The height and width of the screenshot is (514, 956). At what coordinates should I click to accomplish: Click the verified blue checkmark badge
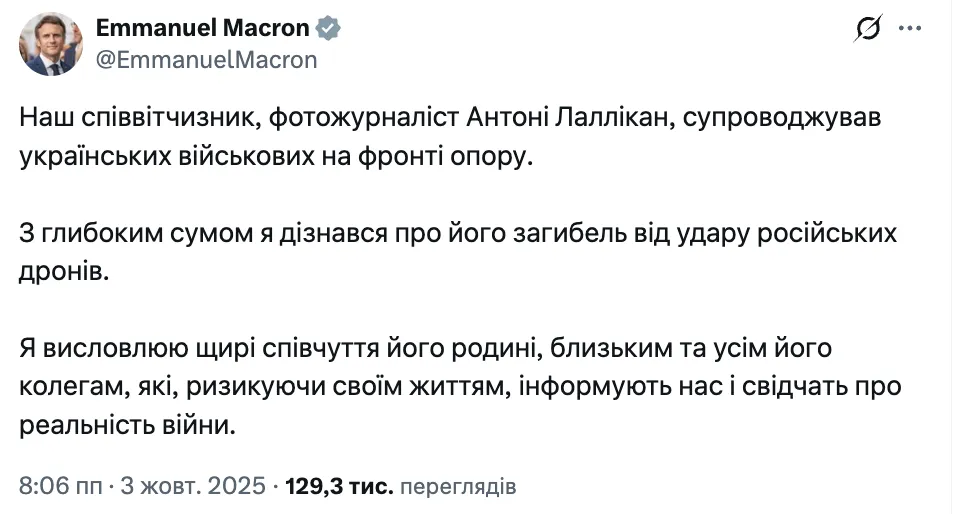tap(330, 30)
